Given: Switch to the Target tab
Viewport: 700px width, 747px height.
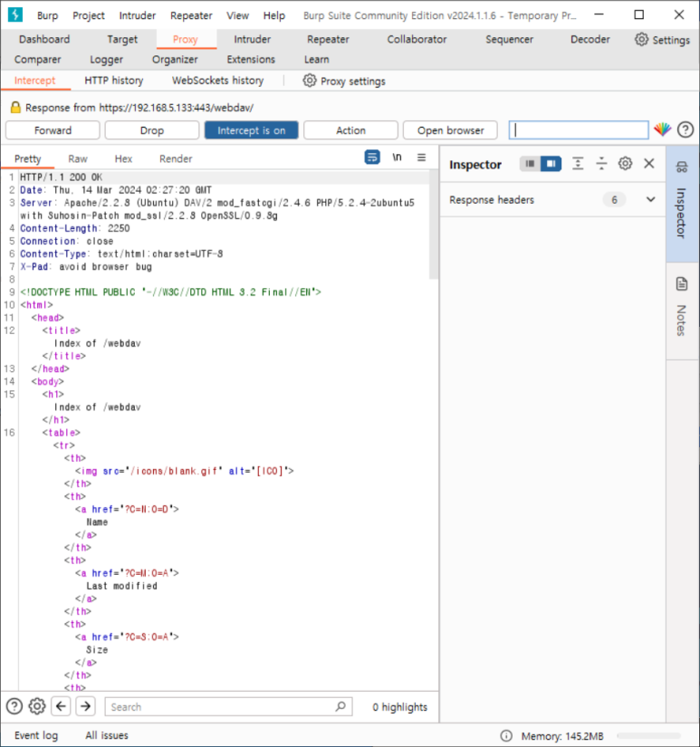Looking at the screenshot, I should tap(122, 39).
